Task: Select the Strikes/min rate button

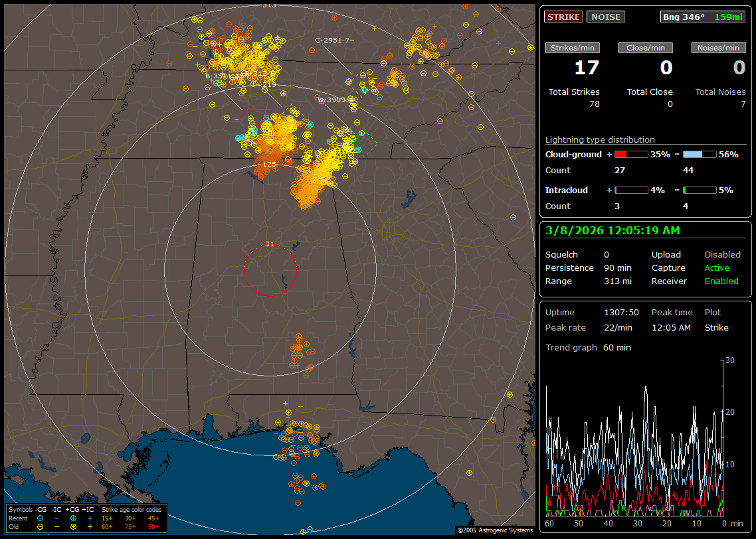Action: (573, 48)
